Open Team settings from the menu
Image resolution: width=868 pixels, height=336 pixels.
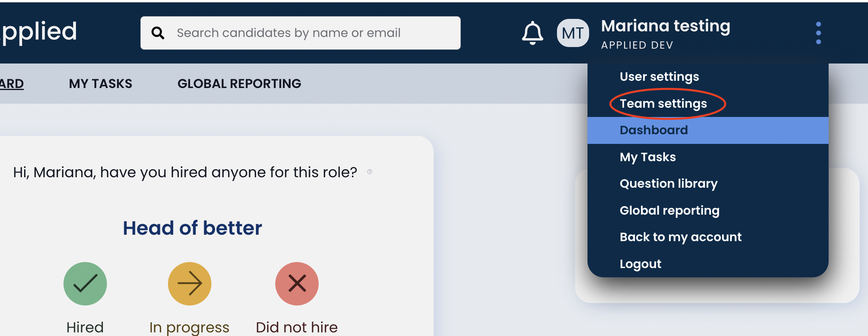click(x=663, y=104)
